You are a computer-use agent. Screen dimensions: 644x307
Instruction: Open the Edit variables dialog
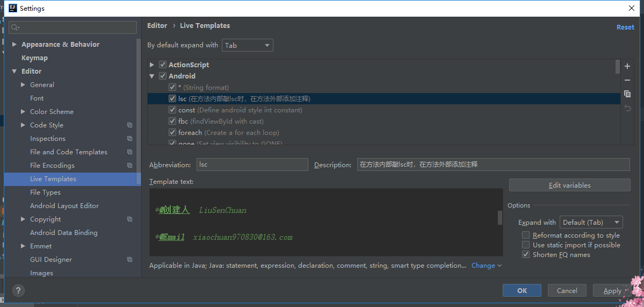[x=570, y=185]
